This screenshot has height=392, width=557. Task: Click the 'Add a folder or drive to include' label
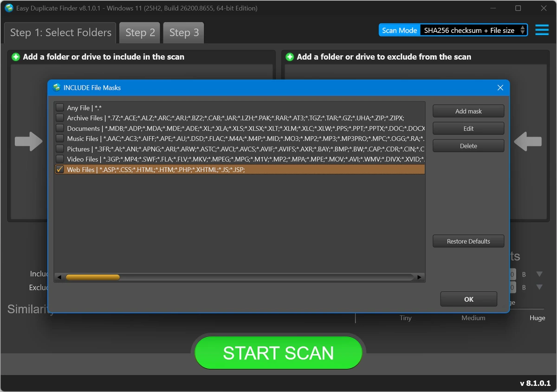[x=104, y=57]
